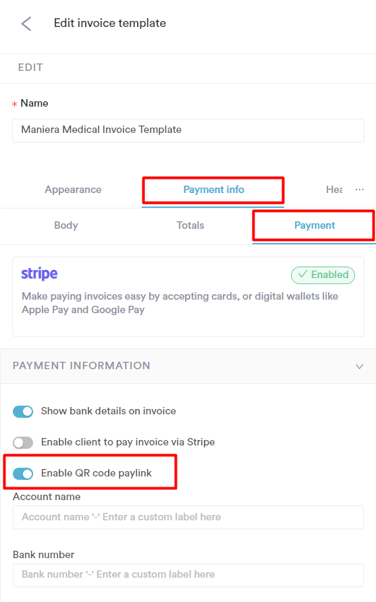
Task: Toggle Show bank details on invoice
Action: point(23,411)
